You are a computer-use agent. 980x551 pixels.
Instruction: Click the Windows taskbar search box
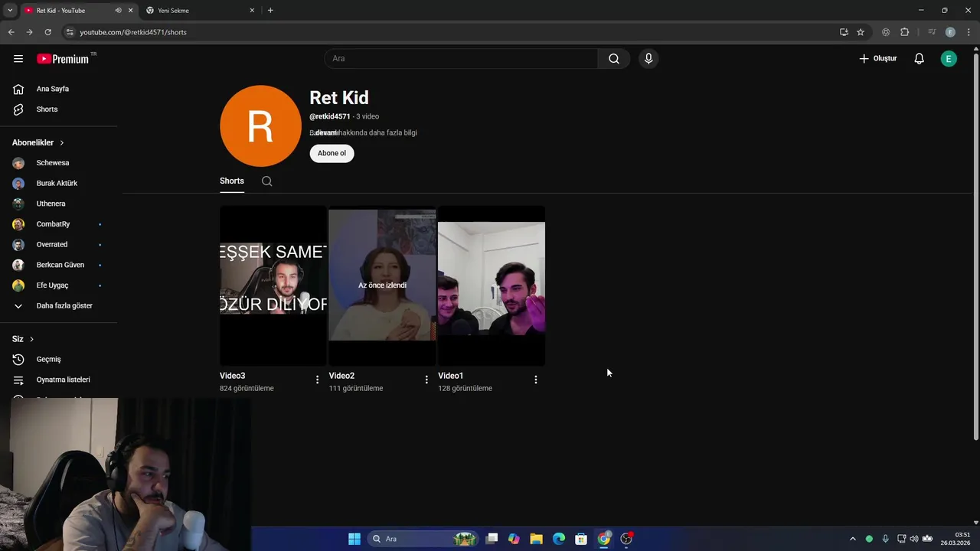point(423,539)
